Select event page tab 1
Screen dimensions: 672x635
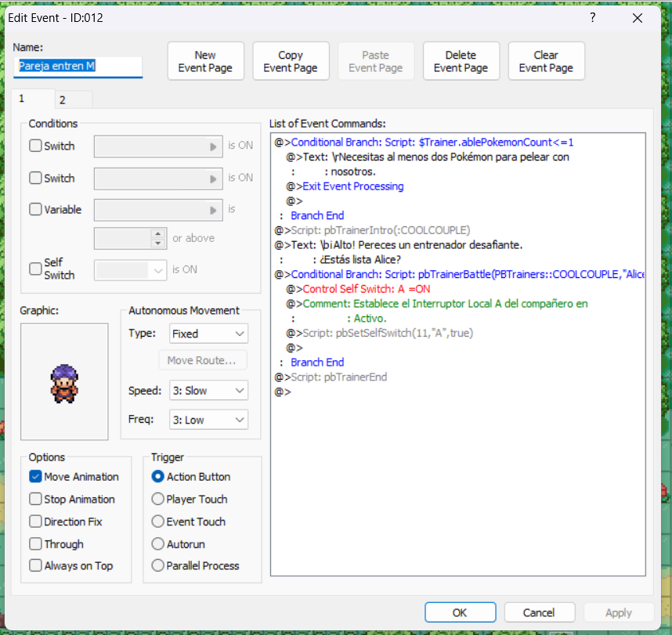22,99
